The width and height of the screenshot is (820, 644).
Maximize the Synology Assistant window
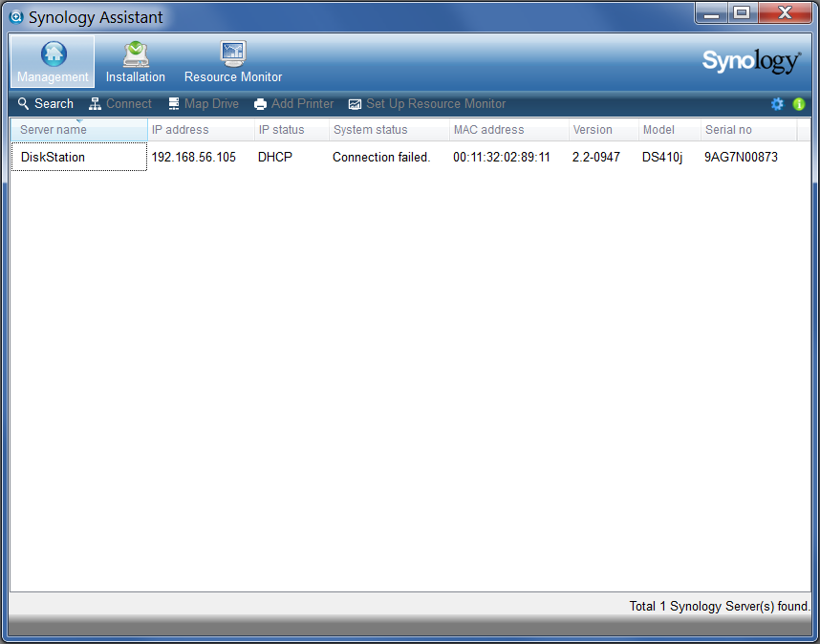pos(742,13)
